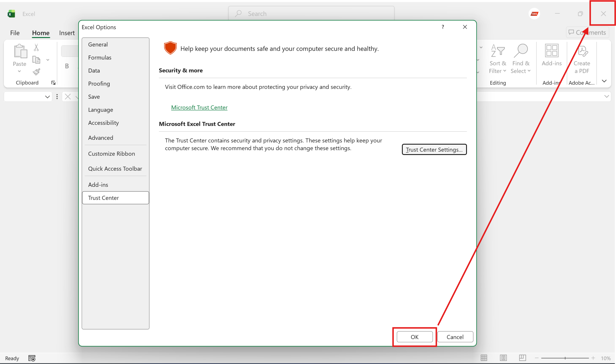Open the Name Box dropdown
Image resolution: width=616 pixels, height=364 pixels.
[47, 97]
